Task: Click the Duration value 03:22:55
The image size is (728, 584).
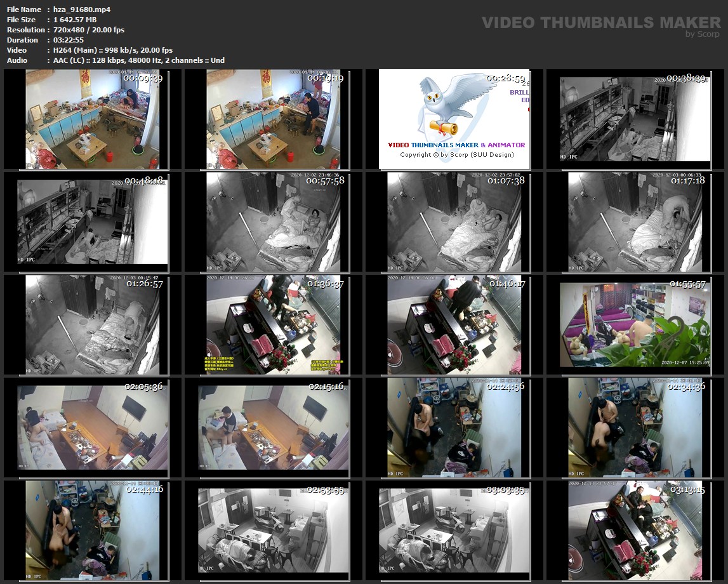Action: [69, 40]
